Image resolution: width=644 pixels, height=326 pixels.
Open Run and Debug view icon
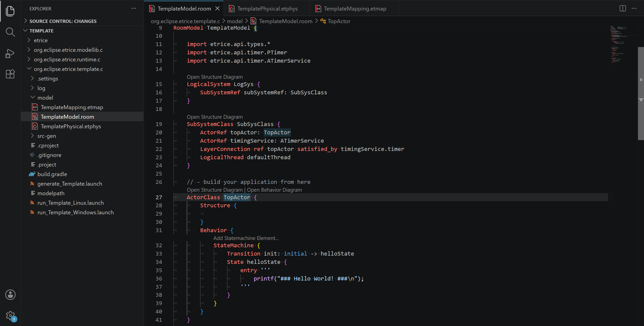tap(10, 53)
